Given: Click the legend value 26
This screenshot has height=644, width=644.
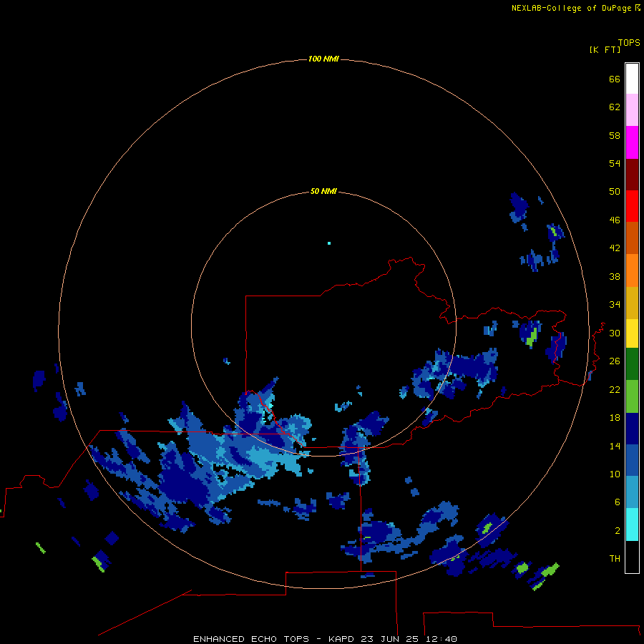Looking at the screenshot, I should (615, 361).
